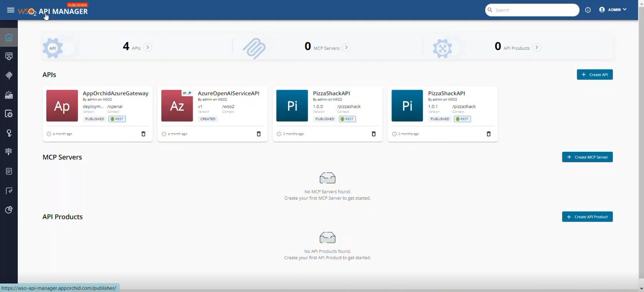The image size is (644, 292).
Task: Click the info icon in the header
Action: (x=588, y=10)
